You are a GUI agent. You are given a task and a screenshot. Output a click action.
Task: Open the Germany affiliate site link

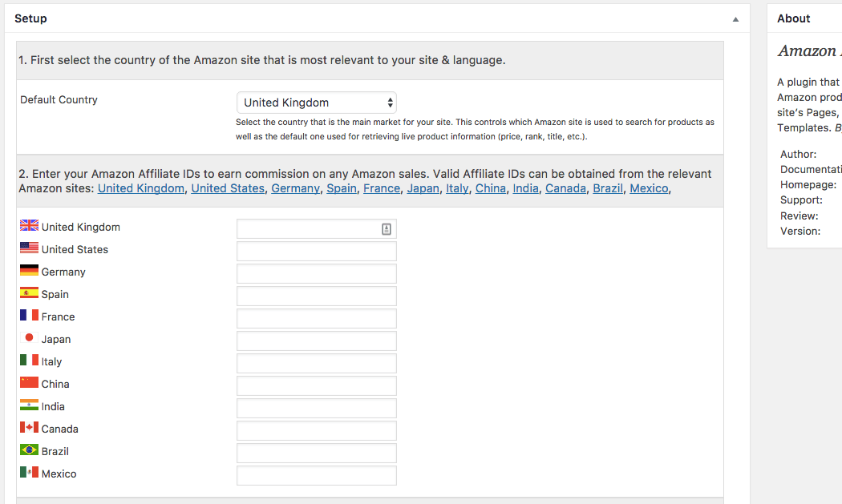(x=295, y=188)
